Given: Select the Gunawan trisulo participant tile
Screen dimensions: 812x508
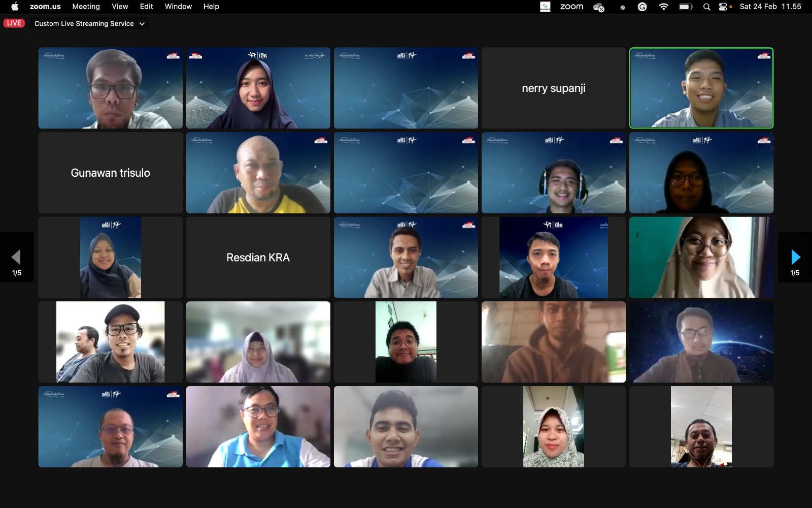Looking at the screenshot, I should pos(110,173).
